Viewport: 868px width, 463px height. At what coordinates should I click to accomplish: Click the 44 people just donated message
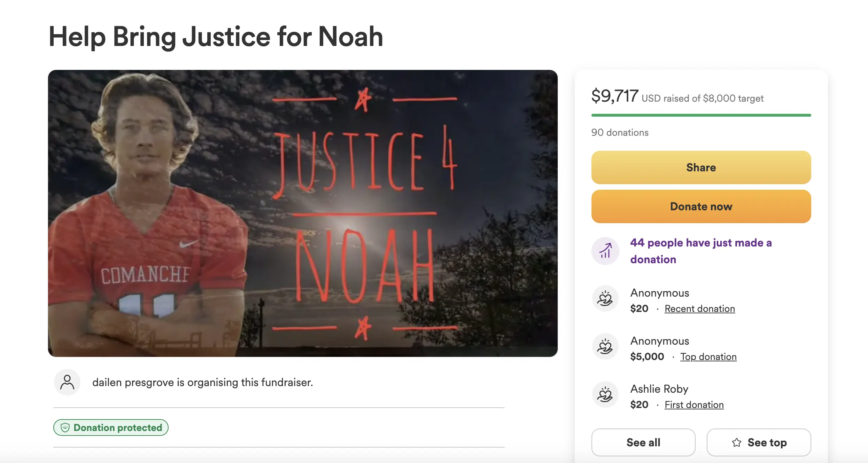pyautogui.click(x=701, y=251)
